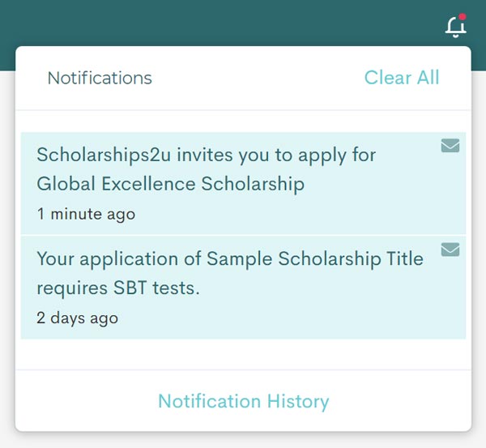Image resolution: width=486 pixels, height=448 pixels.
Task: Click the grey page background below the panel
Action: [x=243, y=440]
